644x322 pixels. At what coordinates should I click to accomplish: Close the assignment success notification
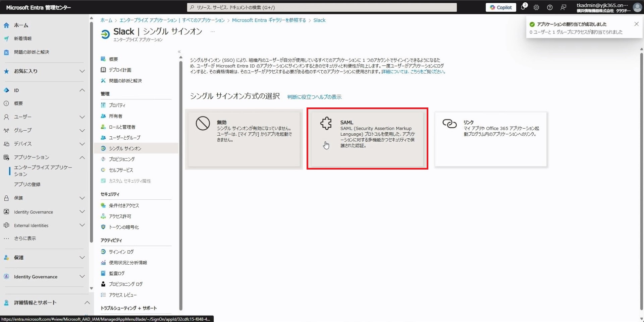[636, 24]
